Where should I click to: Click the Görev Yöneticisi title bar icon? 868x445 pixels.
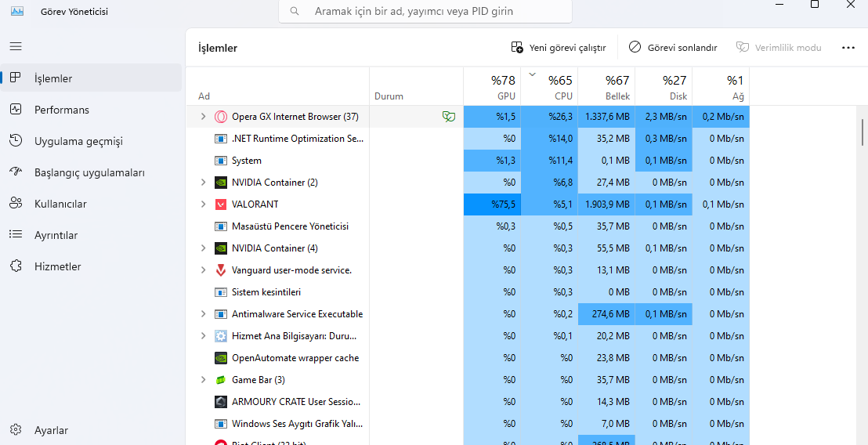tap(17, 11)
